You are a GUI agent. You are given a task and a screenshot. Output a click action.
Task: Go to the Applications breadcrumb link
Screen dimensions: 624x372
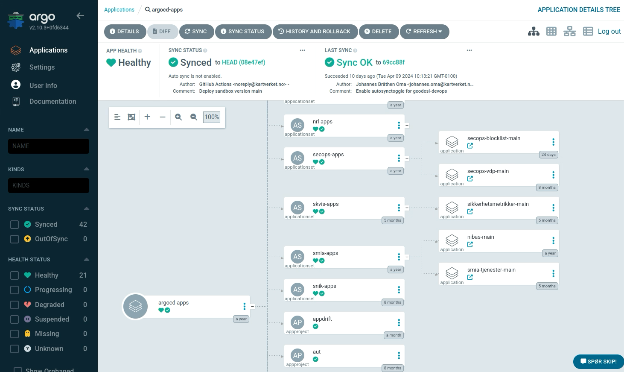[119, 10]
